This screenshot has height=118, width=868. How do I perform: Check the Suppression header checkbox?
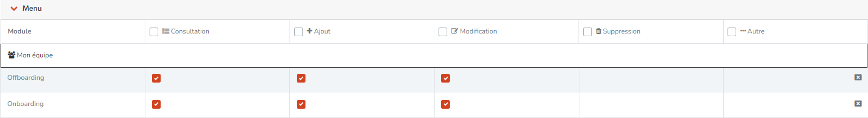coord(587,32)
